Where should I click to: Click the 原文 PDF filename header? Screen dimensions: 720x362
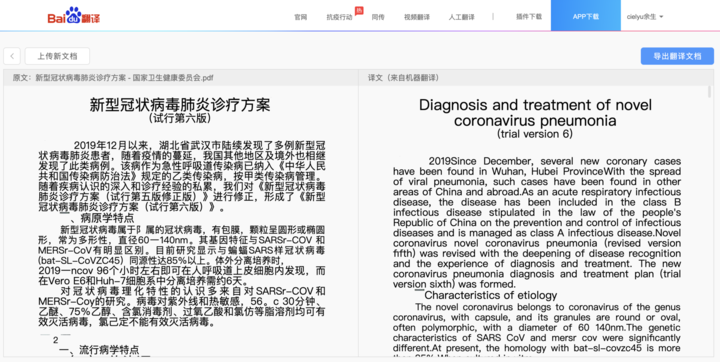click(x=113, y=78)
